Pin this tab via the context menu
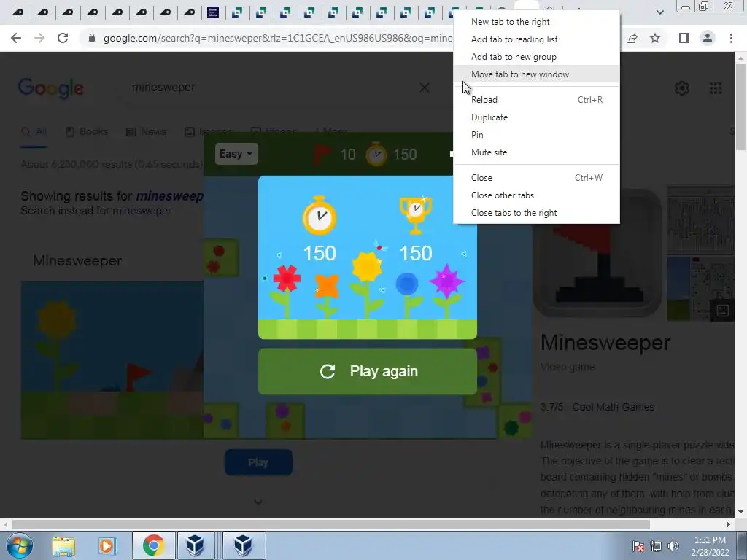The image size is (747, 560). click(x=536, y=135)
